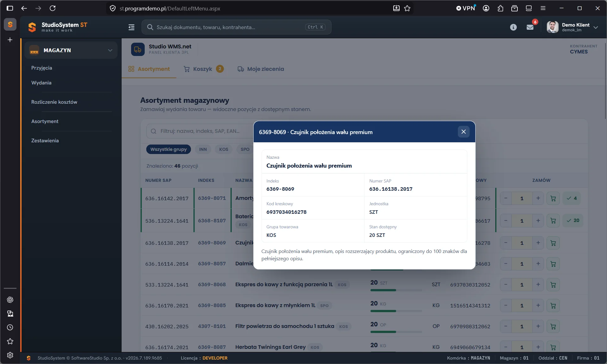Toggle the KOS group filter chip
Image resolution: width=607 pixels, height=364 pixels.
point(224,149)
